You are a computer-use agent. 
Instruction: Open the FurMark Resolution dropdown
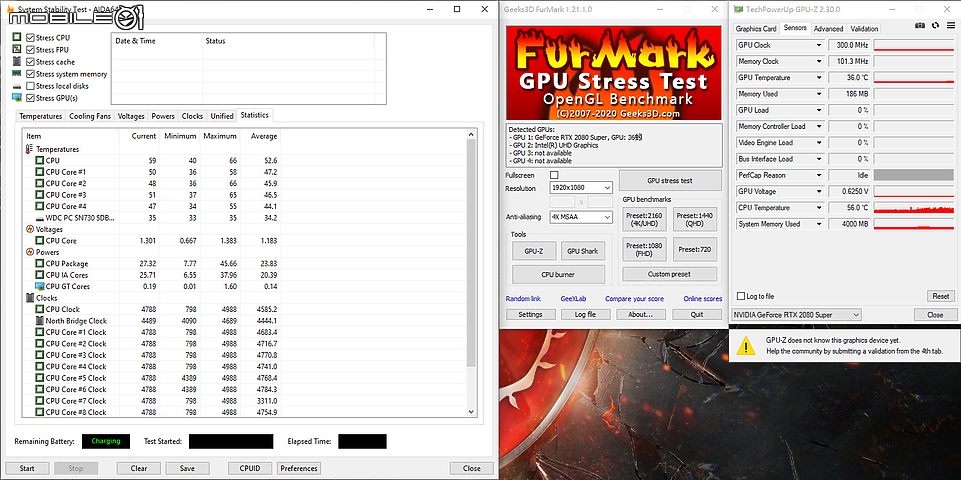(x=581, y=188)
